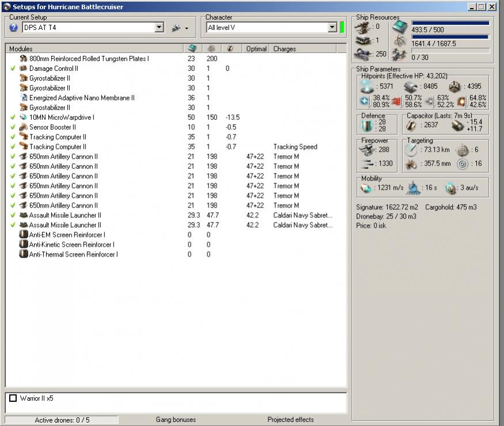This screenshot has width=504, height=426.
Task: Expand the arrow next to the tools icon
Action: pyautogui.click(x=187, y=28)
